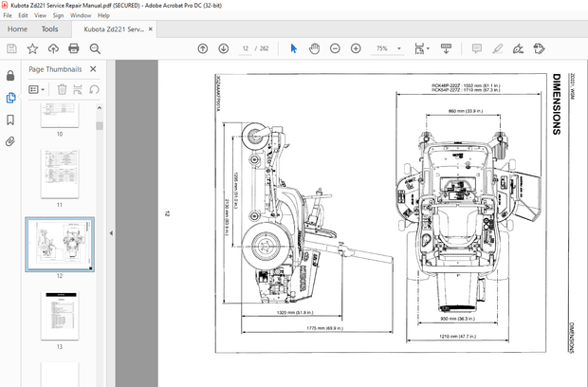This screenshot has height=387, width=588.
Task: Open the Window menu
Action: [x=81, y=15]
